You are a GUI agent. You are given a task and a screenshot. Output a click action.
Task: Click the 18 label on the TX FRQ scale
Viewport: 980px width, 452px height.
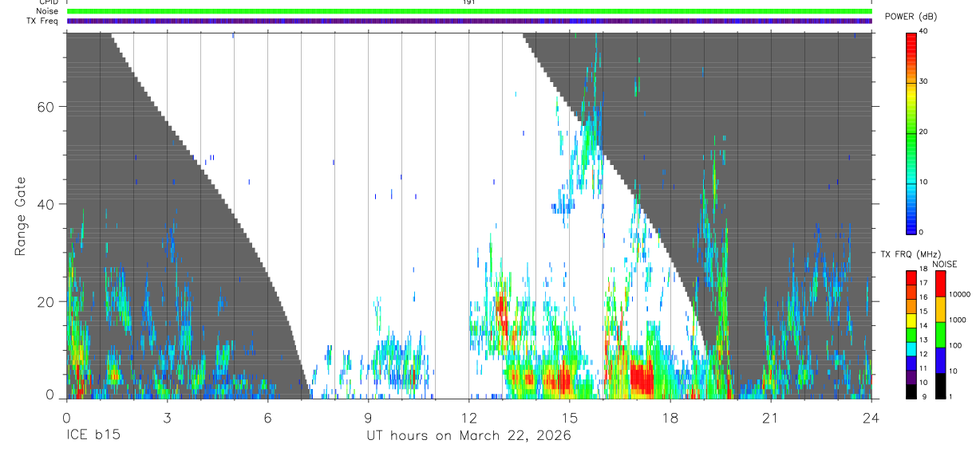coord(924,269)
